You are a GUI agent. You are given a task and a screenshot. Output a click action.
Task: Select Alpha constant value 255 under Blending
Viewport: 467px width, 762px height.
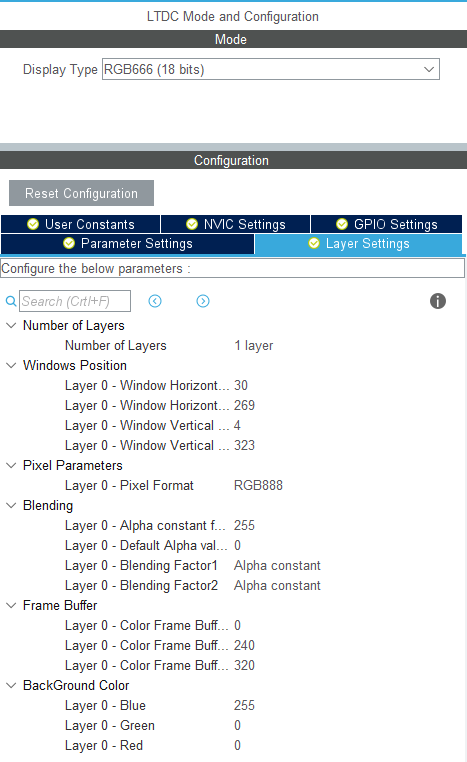click(x=244, y=525)
